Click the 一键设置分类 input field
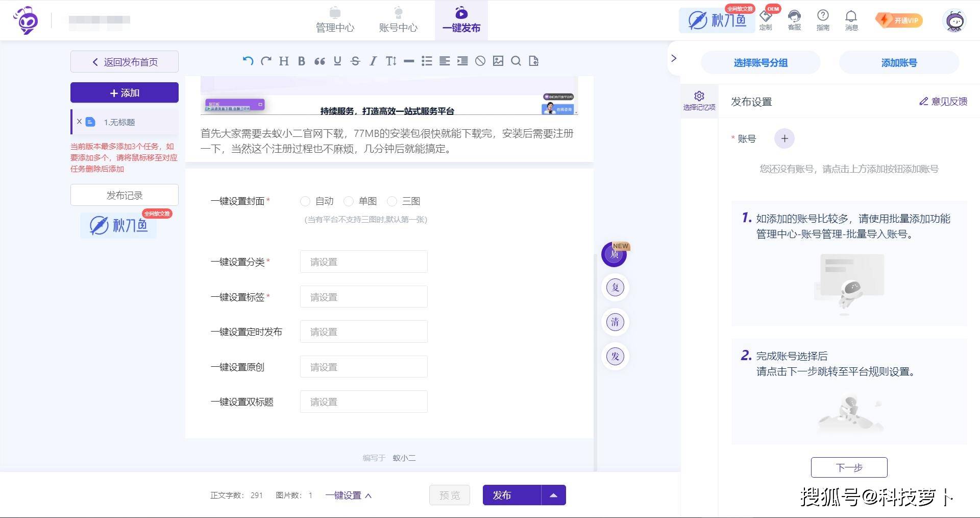Viewport: 980px width, 518px height. click(363, 262)
